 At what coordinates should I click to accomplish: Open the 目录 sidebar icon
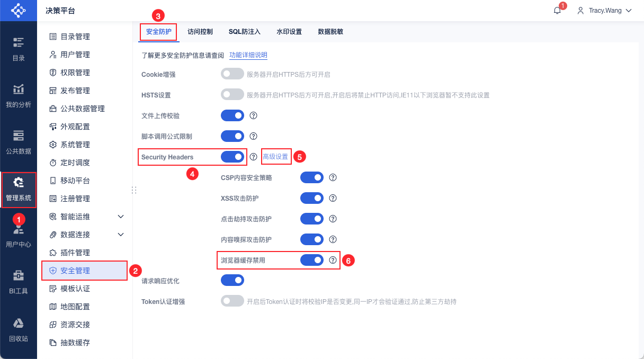(19, 42)
